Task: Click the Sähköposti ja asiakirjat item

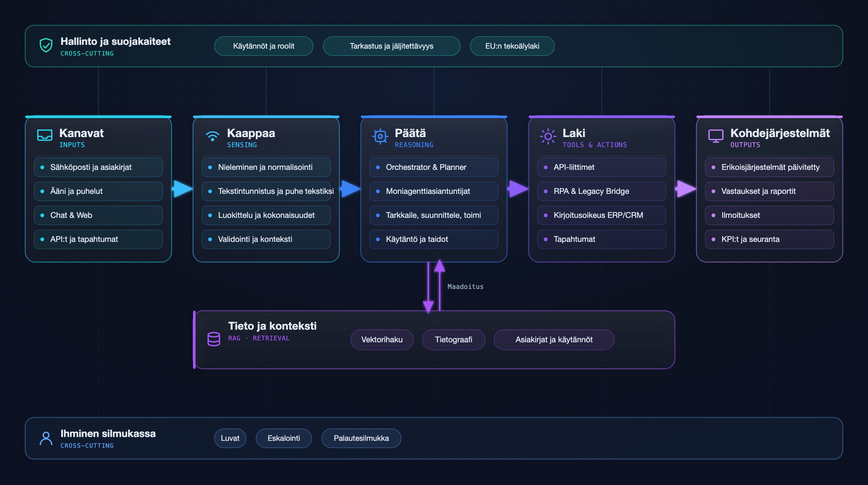Action: click(x=98, y=167)
